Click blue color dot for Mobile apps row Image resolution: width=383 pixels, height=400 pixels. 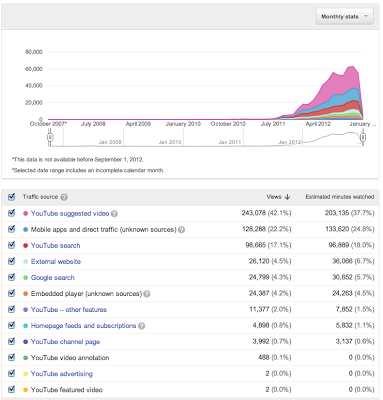point(25,230)
